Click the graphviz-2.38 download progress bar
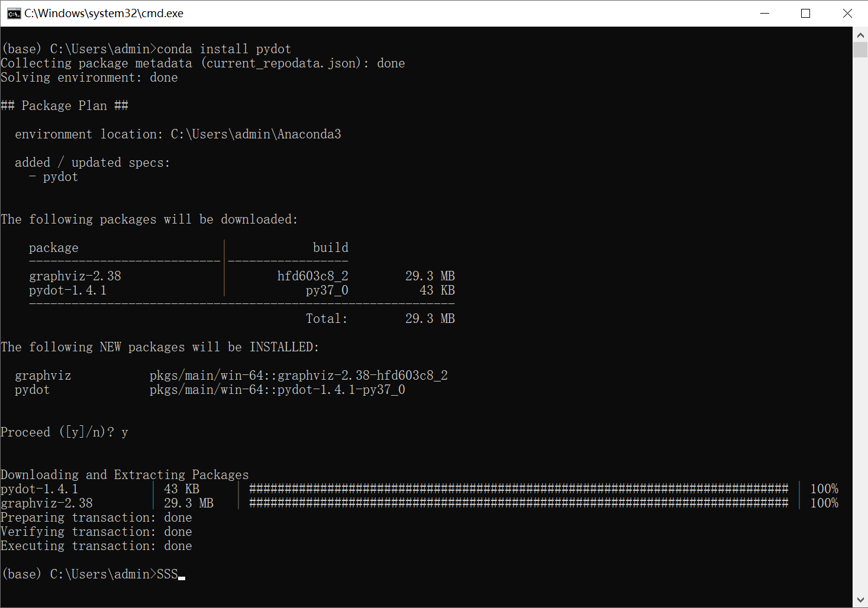Viewport: 868px width, 608px height. point(519,503)
